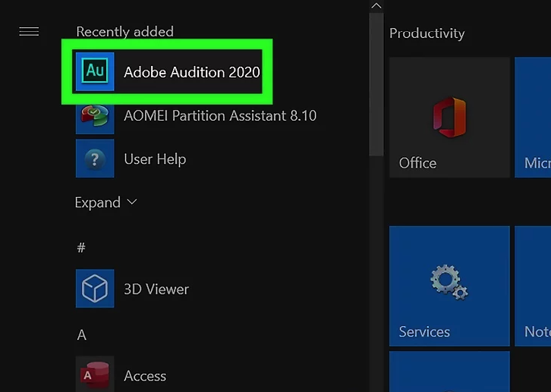Select the Productivity group heading
The width and height of the screenshot is (551, 392).
427,33
